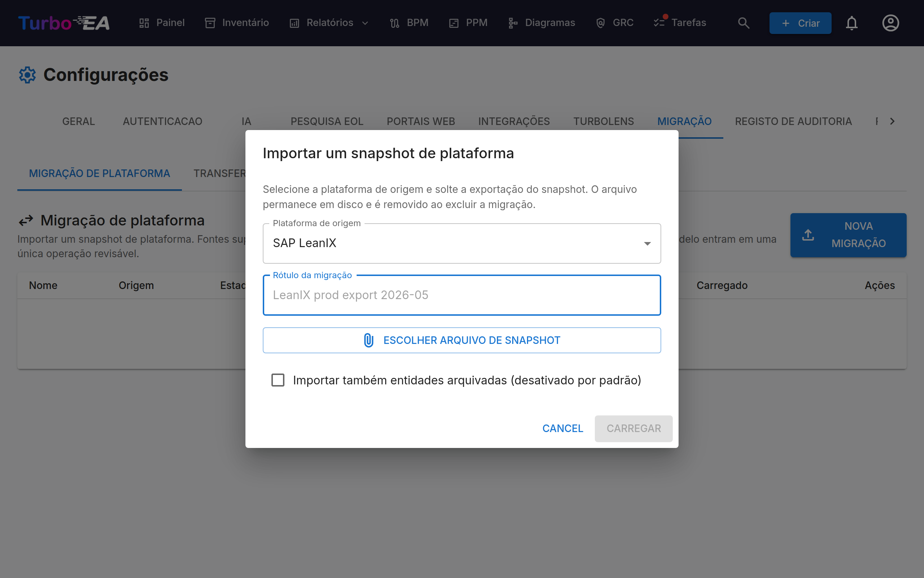The height and width of the screenshot is (578, 924).
Task: Click the GRC shield icon
Action: pos(600,23)
